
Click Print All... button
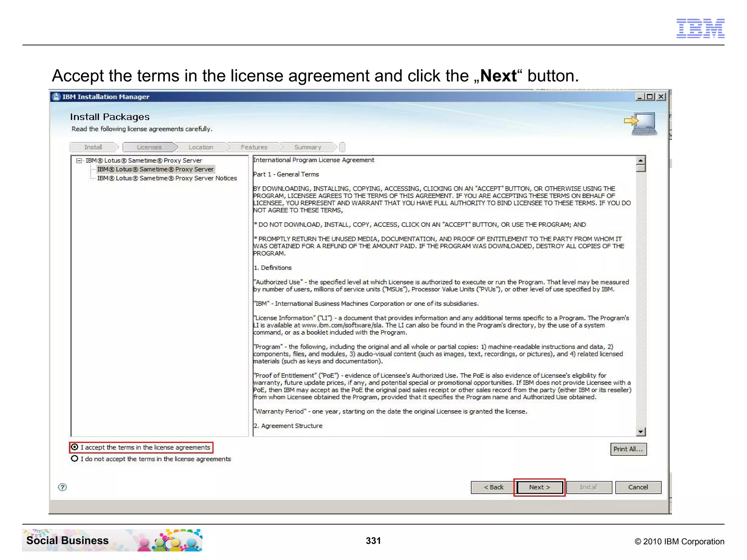628,449
